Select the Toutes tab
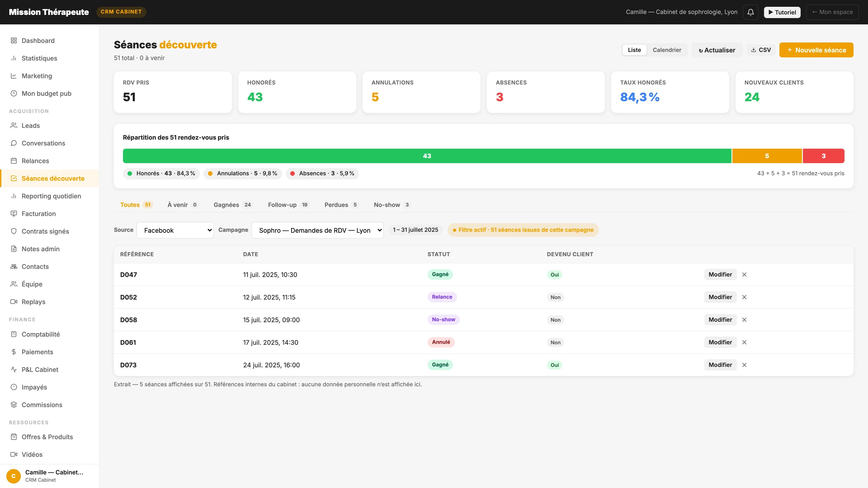Viewport: 868px width, 488px height. pyautogui.click(x=137, y=205)
